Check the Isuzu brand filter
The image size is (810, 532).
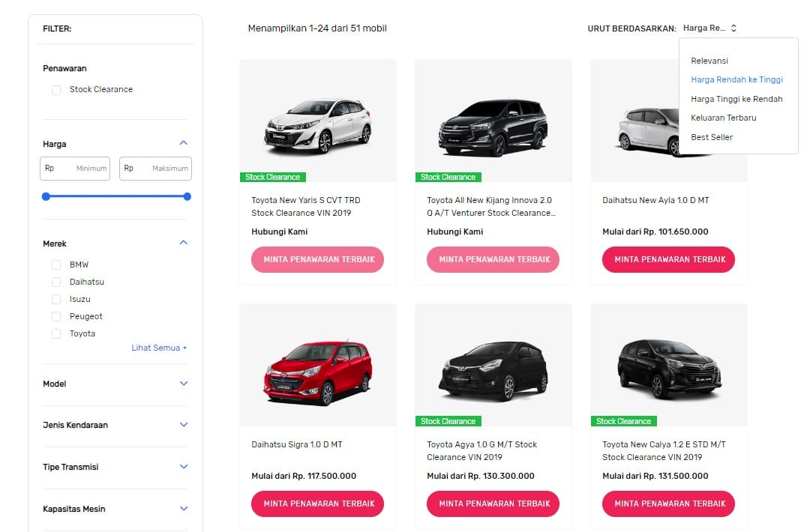[x=56, y=299]
